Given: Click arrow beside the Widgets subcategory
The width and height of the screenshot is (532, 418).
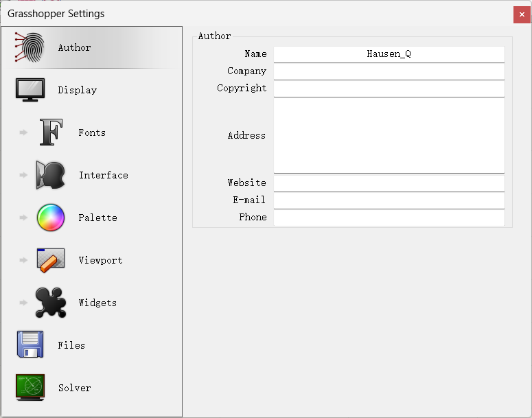Looking at the screenshot, I should coord(23,303).
